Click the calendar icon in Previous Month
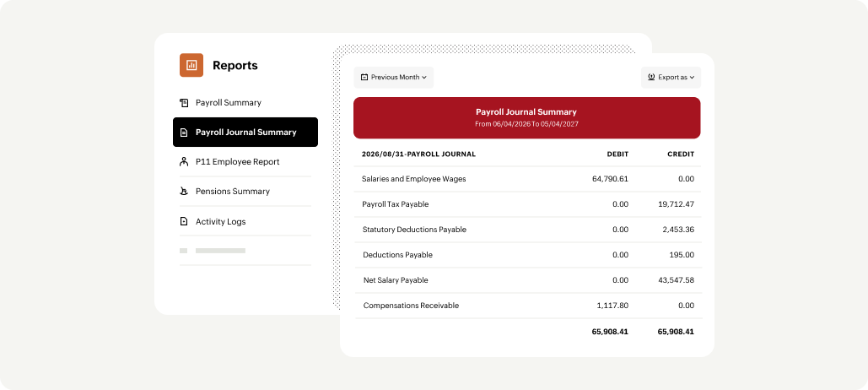 pyautogui.click(x=364, y=78)
